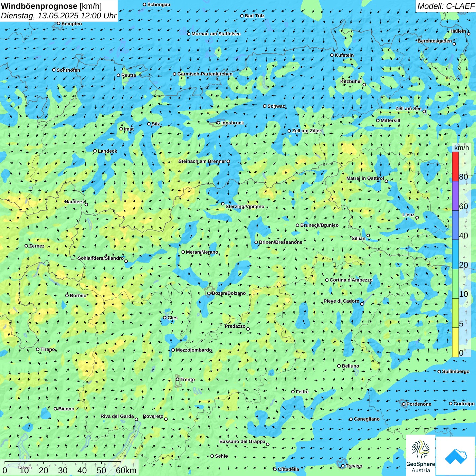Select the Bozen/Bolzano city marker
Image resolution: width=476 pixels, height=476 pixels.
click(x=209, y=293)
